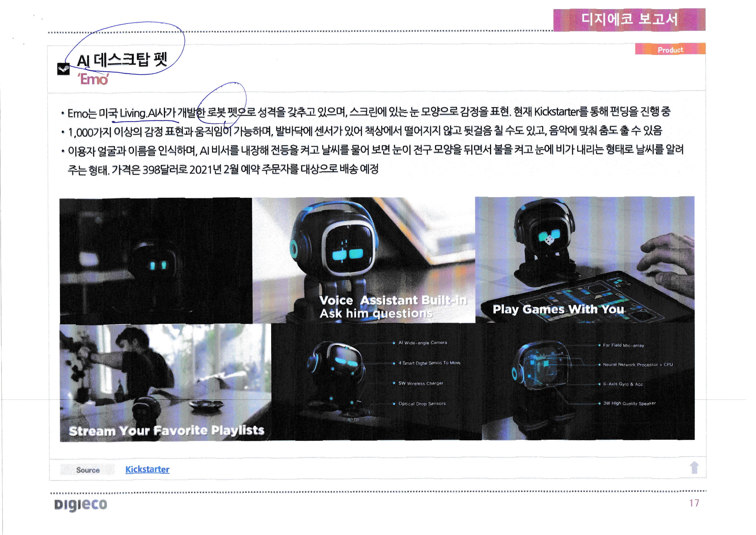756x535 pixels.
Task: Open the Kickstarter source link
Action: pos(147,469)
